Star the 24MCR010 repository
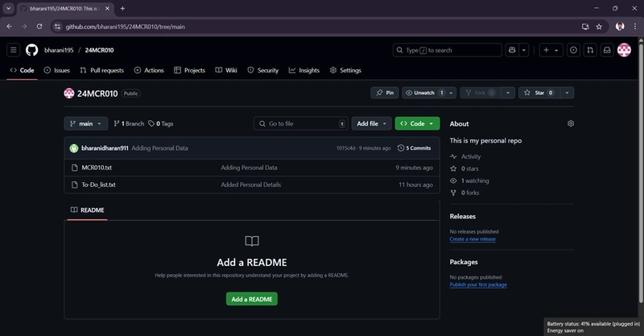Screen dimensions: 644x336 point(539,93)
